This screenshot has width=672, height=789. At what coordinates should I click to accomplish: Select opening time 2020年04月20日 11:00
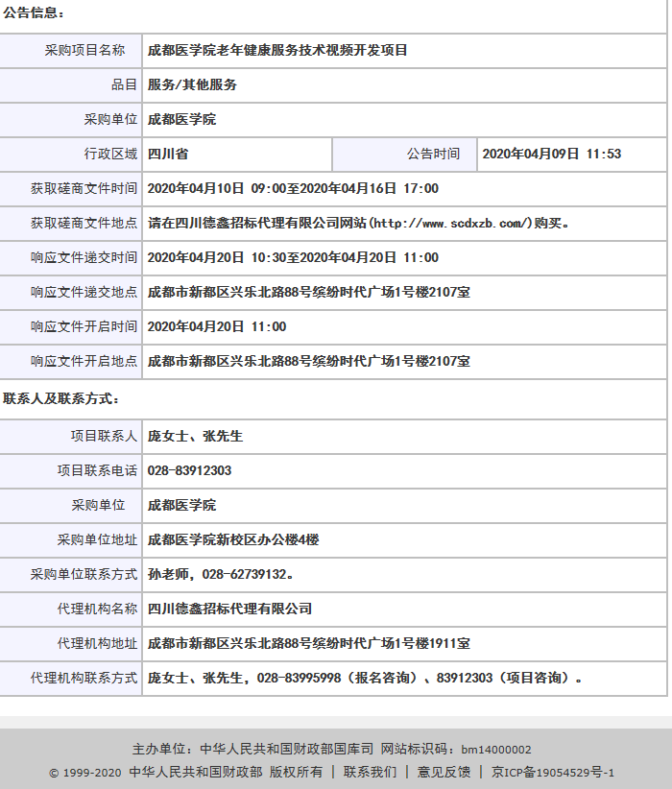click(x=216, y=326)
